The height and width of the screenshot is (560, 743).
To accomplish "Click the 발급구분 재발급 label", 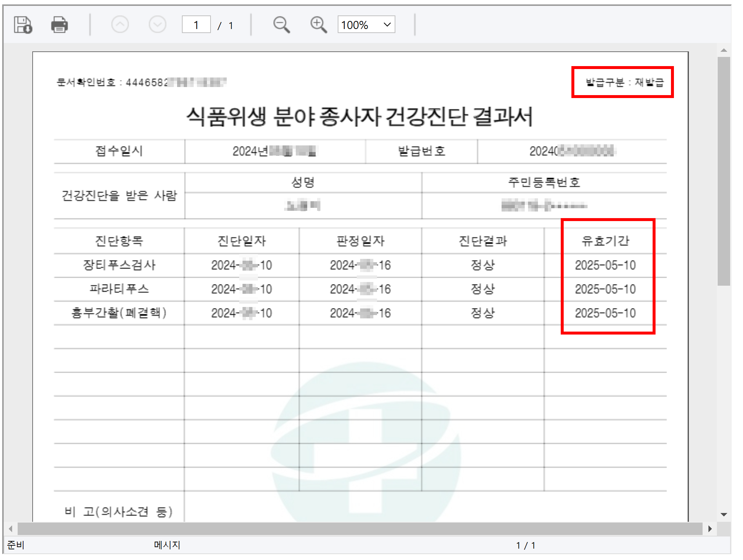I will pyautogui.click(x=624, y=82).
